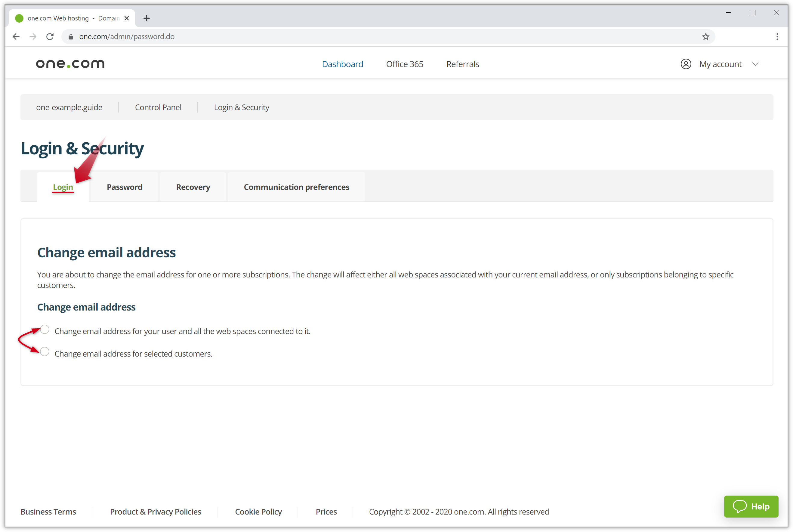Select change email for selected customers radio button
Viewport: 793px width, 532px height.
click(x=45, y=353)
